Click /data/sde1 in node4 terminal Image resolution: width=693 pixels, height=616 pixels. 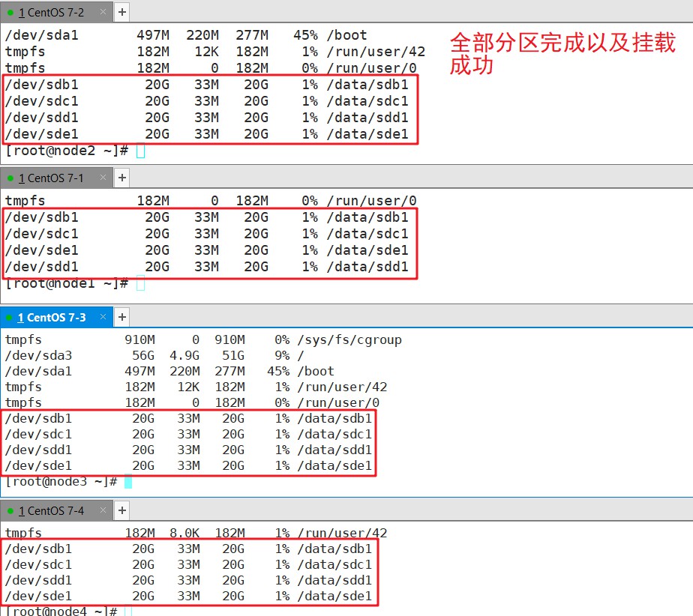(x=335, y=596)
